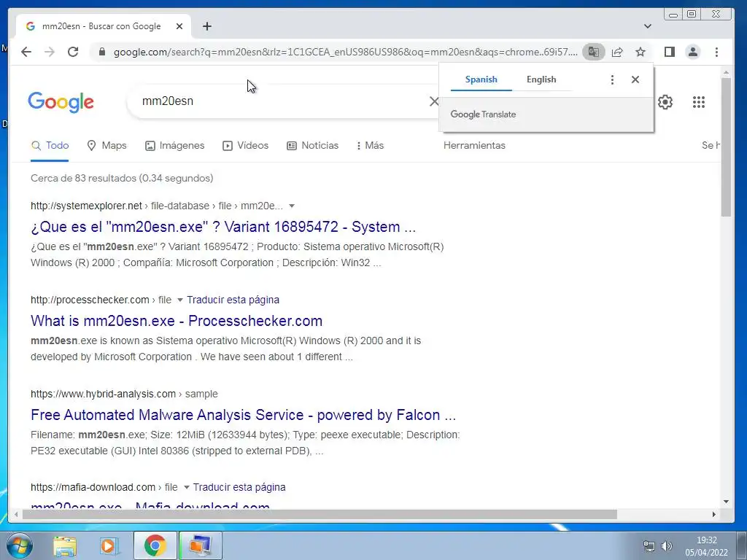Close the mm20esn Google tab
Image resolution: width=747 pixels, height=560 pixels.
click(x=179, y=26)
